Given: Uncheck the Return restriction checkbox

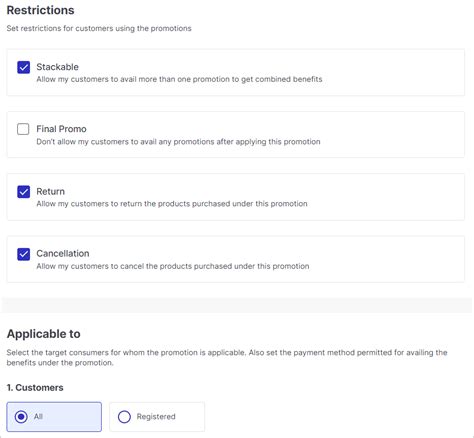Looking at the screenshot, I should click(23, 192).
